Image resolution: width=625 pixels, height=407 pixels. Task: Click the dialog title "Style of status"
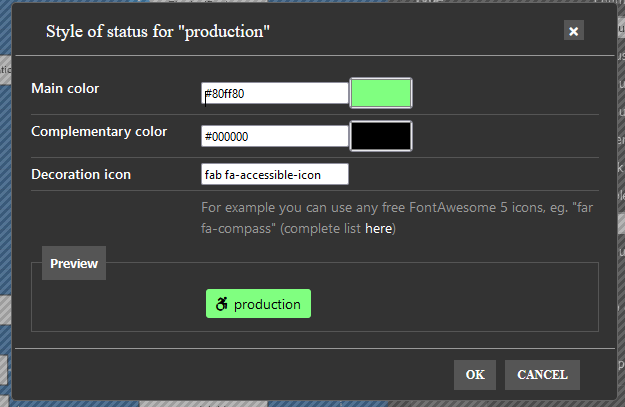(158, 32)
